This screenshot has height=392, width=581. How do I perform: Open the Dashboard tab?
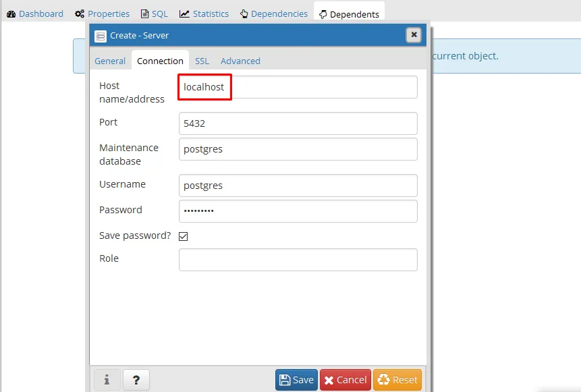pyautogui.click(x=35, y=13)
